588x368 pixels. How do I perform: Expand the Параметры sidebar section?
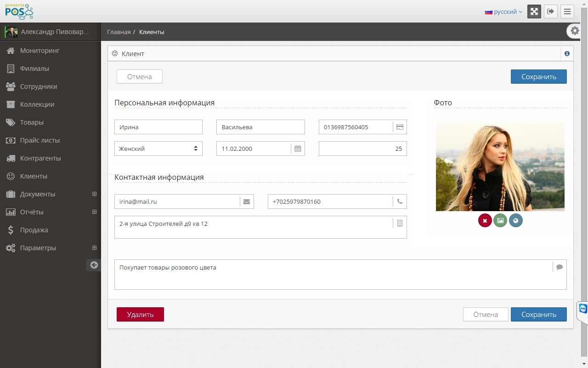pyautogui.click(x=95, y=248)
